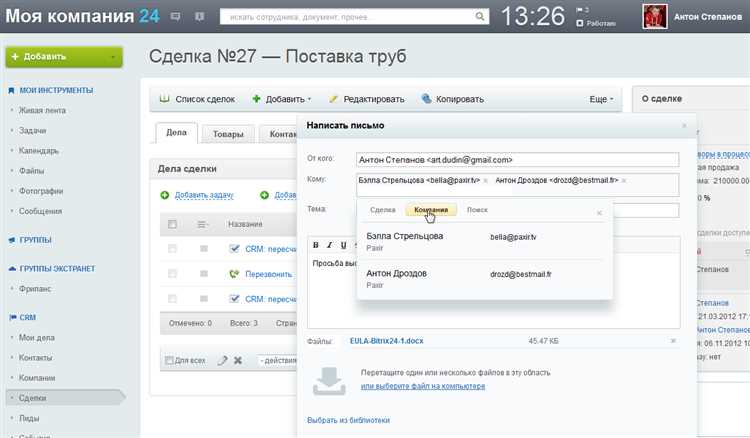Open the toolbar Добавить dropdown

click(282, 99)
